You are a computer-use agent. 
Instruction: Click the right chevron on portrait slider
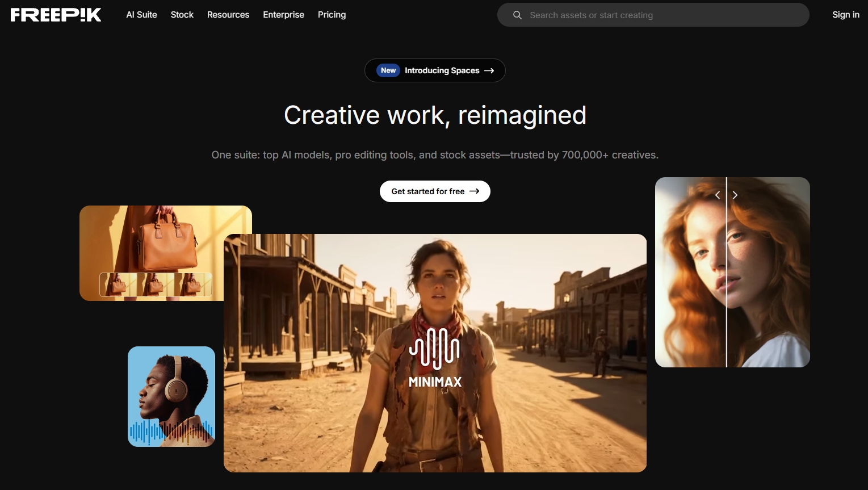coord(735,195)
